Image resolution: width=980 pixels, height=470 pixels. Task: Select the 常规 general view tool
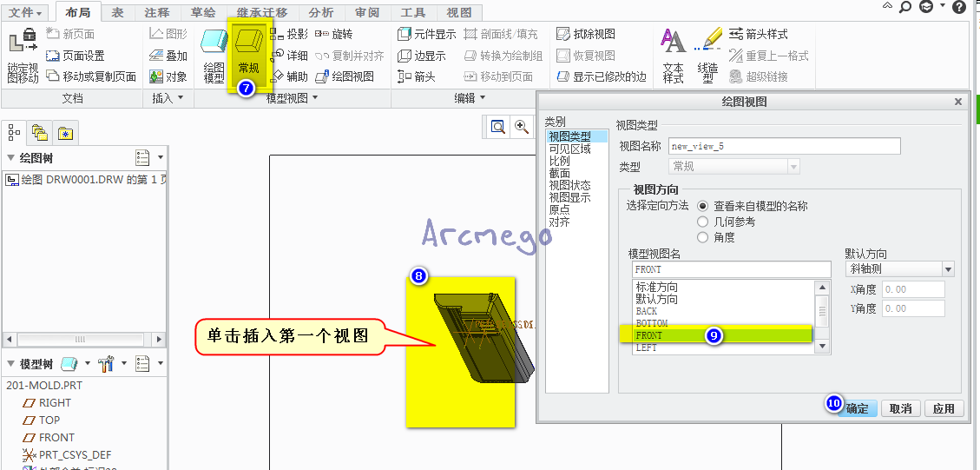pos(248,55)
